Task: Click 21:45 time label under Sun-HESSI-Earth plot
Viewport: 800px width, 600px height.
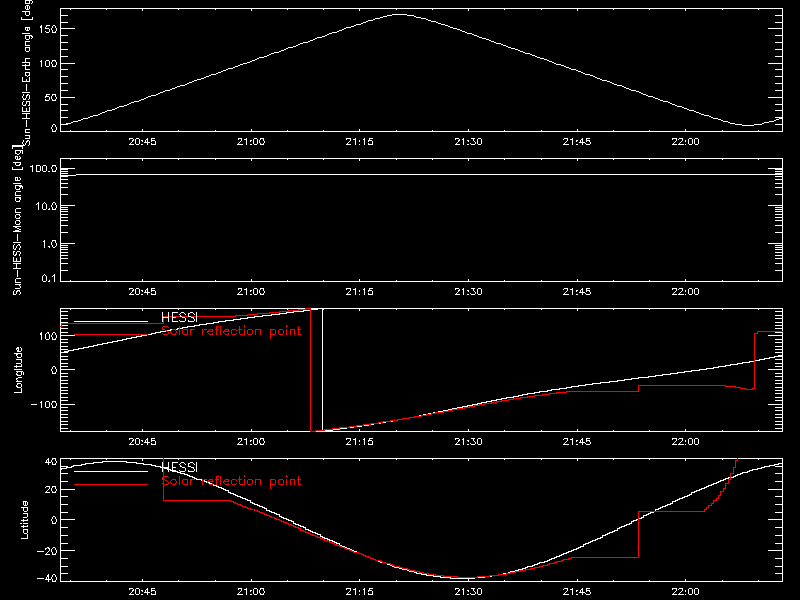Action: coord(577,142)
